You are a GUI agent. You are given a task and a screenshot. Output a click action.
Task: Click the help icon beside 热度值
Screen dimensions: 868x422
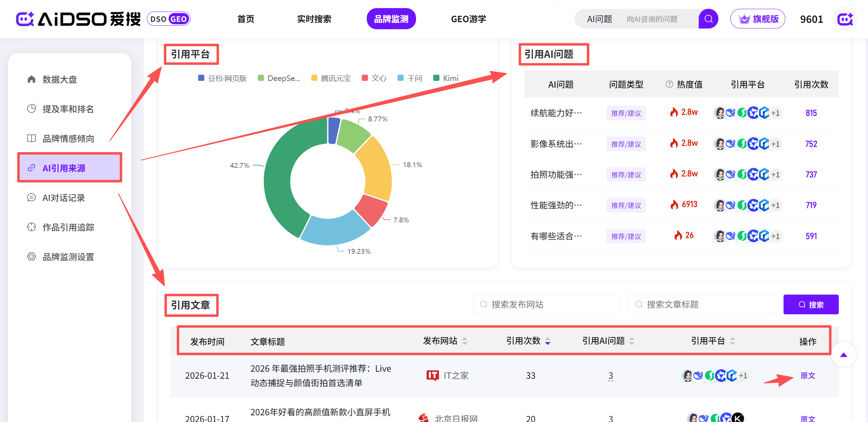[669, 84]
